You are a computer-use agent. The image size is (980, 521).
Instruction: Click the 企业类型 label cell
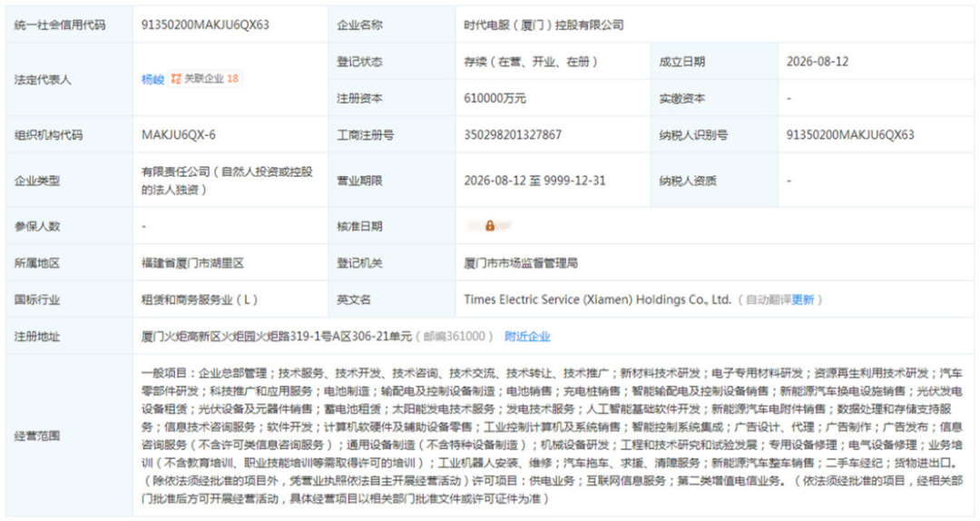click(x=69, y=180)
